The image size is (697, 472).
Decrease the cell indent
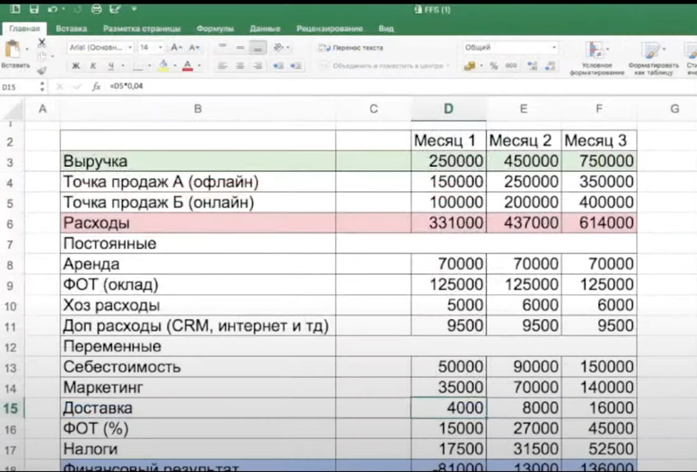coord(278,66)
